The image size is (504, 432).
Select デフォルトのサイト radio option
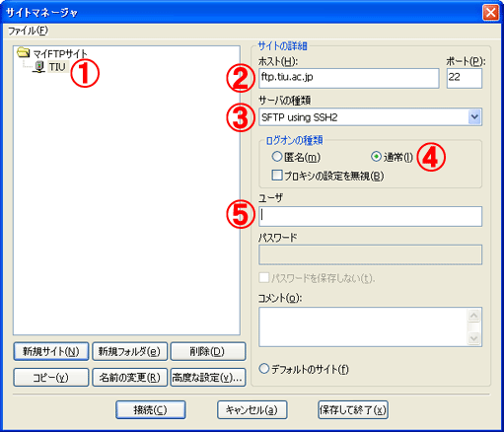(x=263, y=369)
